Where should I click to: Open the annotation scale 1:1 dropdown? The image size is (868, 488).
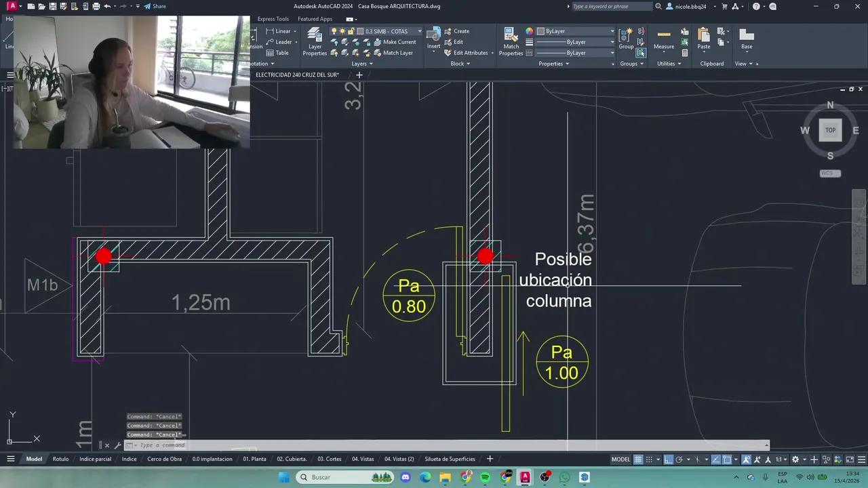coord(781,459)
